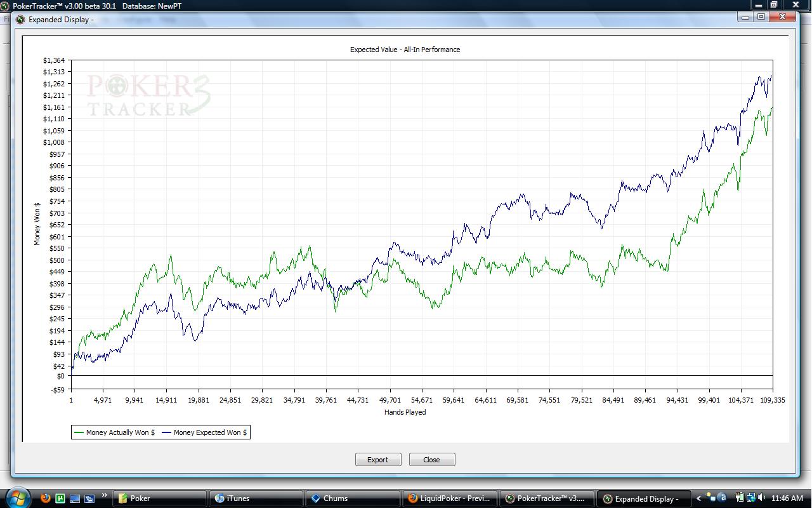Click the 109,335 x-axis value
812x508 pixels.
pos(772,400)
